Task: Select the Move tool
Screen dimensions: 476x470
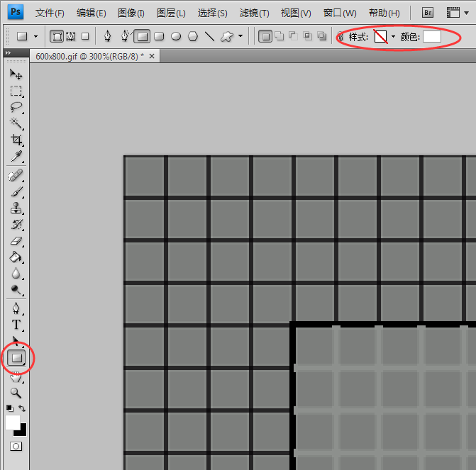Action: click(16, 74)
